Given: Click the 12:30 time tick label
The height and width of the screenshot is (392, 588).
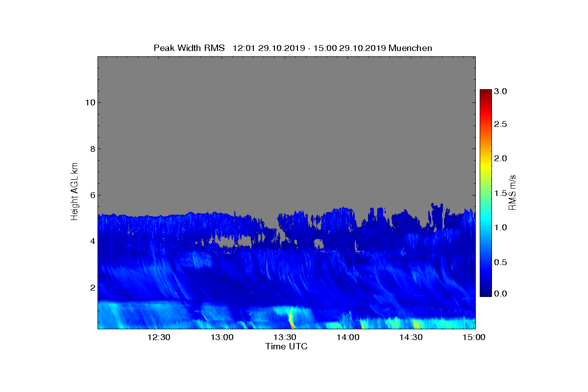Looking at the screenshot, I should click(x=158, y=338).
